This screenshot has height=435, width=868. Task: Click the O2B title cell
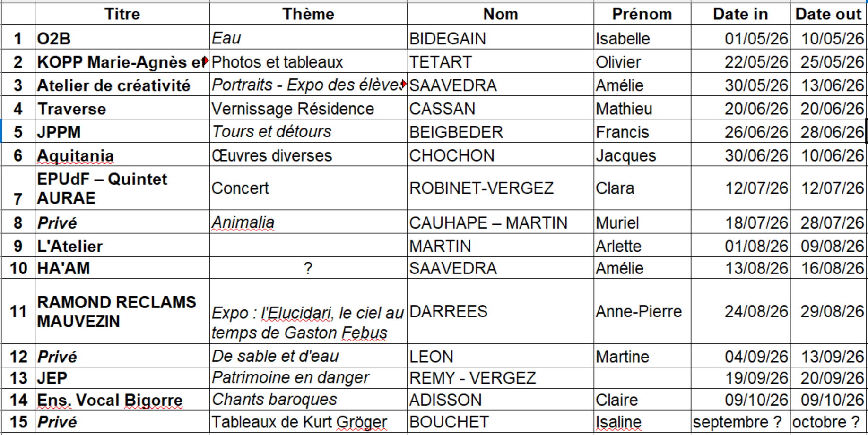pyautogui.click(x=122, y=38)
